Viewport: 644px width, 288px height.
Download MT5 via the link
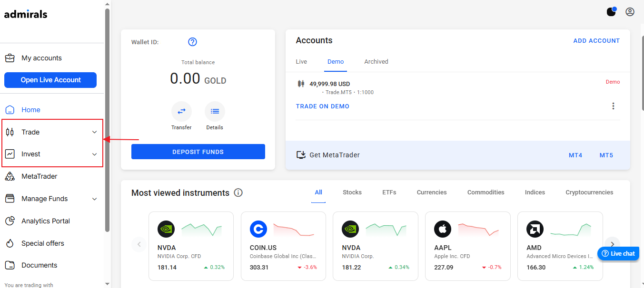pos(606,155)
